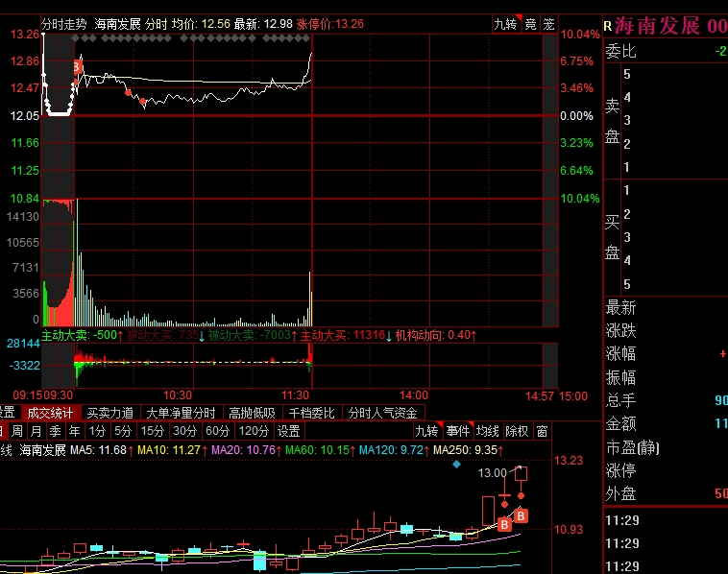This screenshot has width=728, height=574.
Task: Click the 14:00 time axis label
Action: point(414,395)
